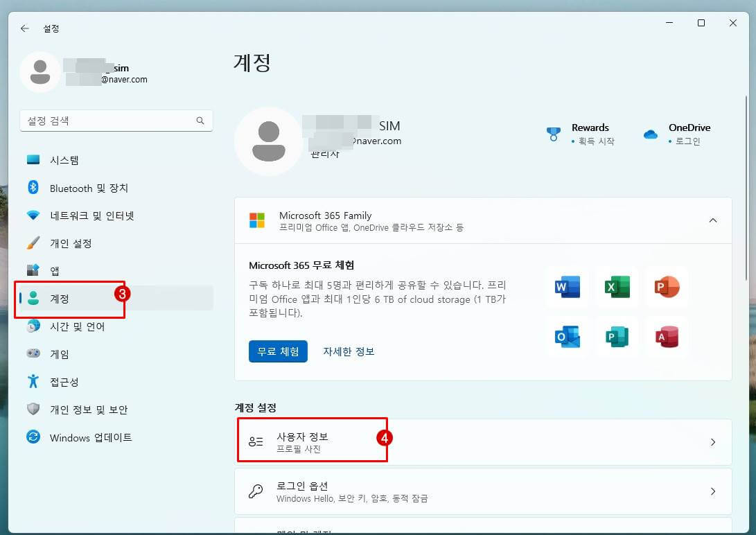Open the Access app icon

point(667,337)
